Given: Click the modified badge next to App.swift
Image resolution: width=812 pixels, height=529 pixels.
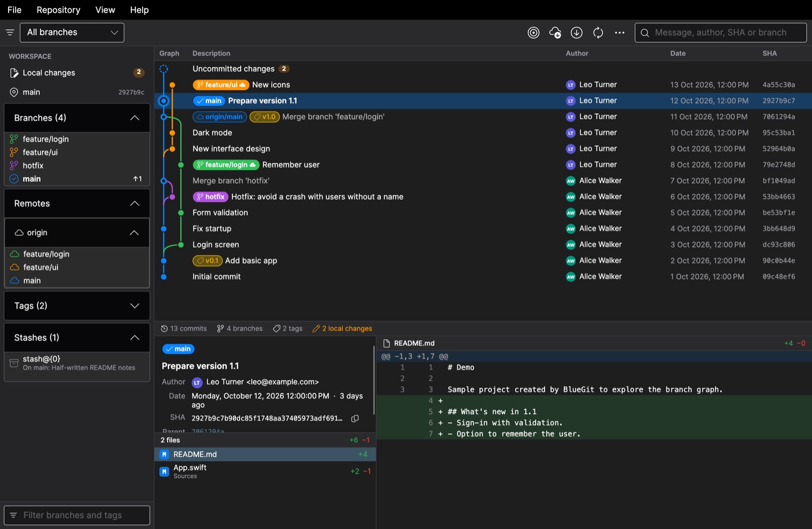Looking at the screenshot, I should [x=164, y=472].
